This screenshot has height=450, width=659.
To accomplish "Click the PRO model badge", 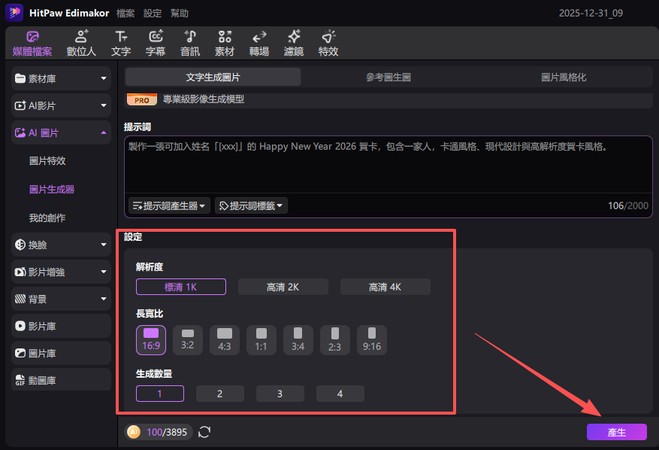I will [142, 100].
